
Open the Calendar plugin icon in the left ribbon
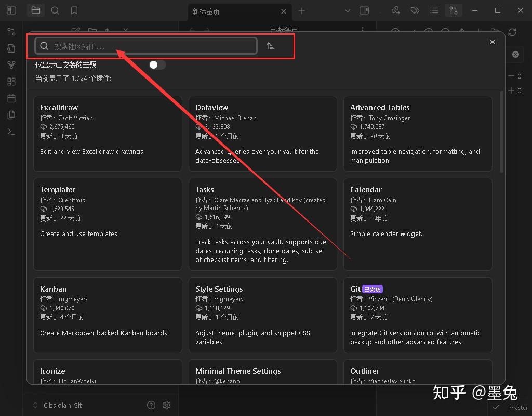click(x=11, y=98)
